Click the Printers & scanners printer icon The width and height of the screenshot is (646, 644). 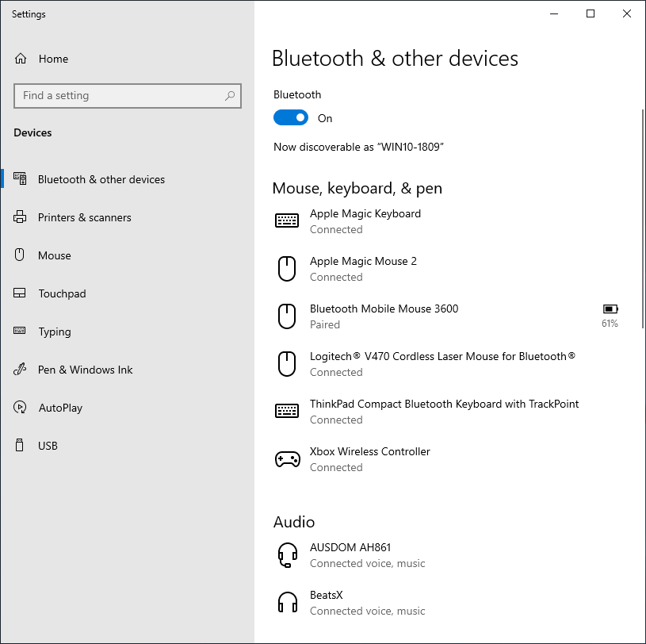click(x=20, y=217)
